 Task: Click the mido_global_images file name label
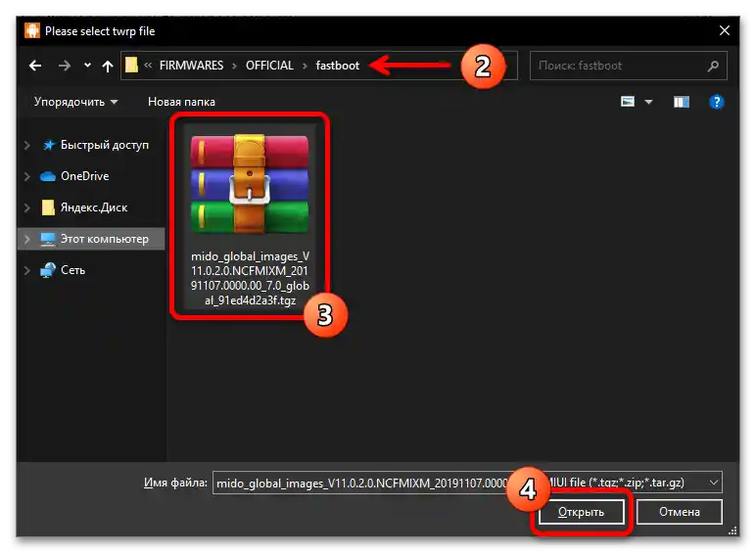250,278
